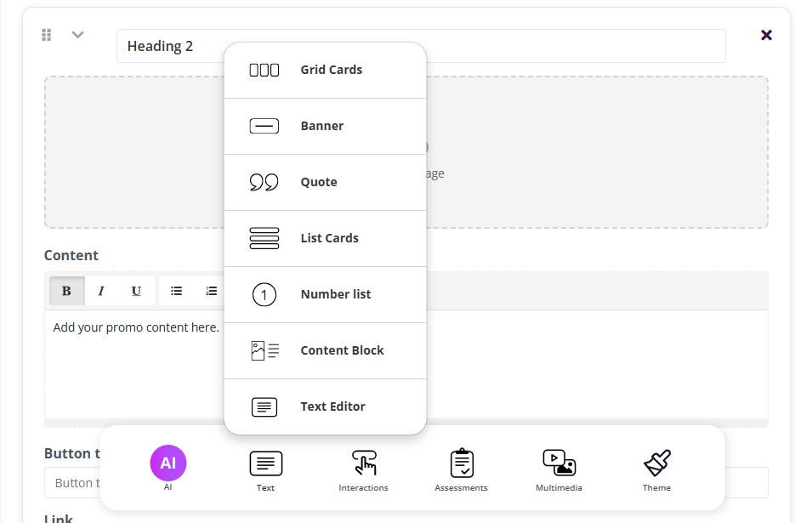The width and height of the screenshot is (812, 523).
Task: Choose Banner from the menu
Action: point(325,126)
